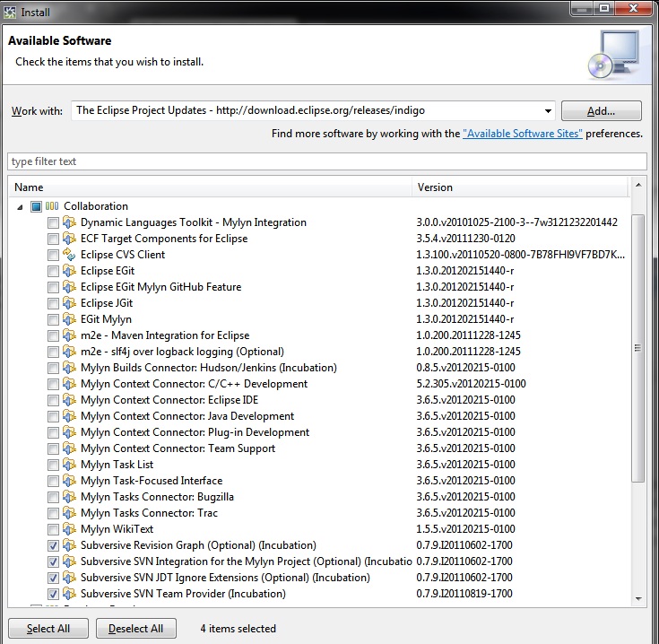
Task: Open the Available Software Sites link
Action: [x=523, y=134]
